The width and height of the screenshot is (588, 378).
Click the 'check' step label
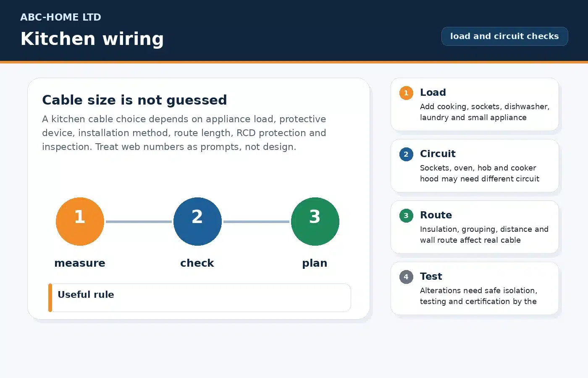pyautogui.click(x=197, y=263)
